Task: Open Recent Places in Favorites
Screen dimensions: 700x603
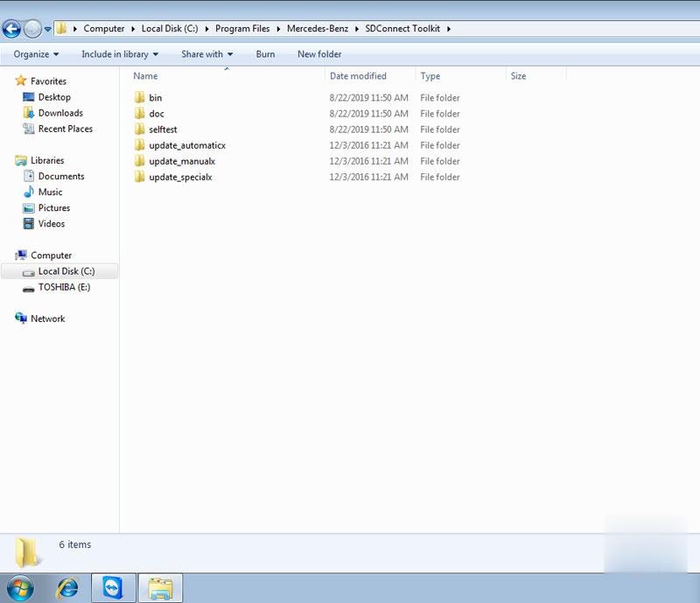Action: tap(66, 129)
